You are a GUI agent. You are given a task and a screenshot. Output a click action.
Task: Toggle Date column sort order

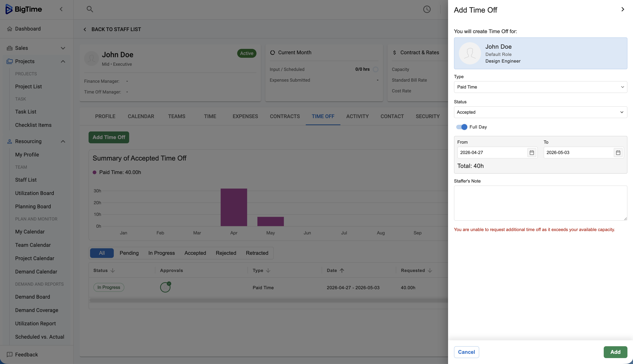pyautogui.click(x=342, y=271)
